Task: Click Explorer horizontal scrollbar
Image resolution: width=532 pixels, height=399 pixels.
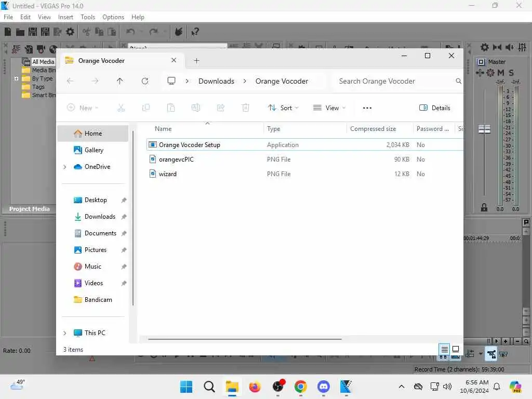Action: 245,339
